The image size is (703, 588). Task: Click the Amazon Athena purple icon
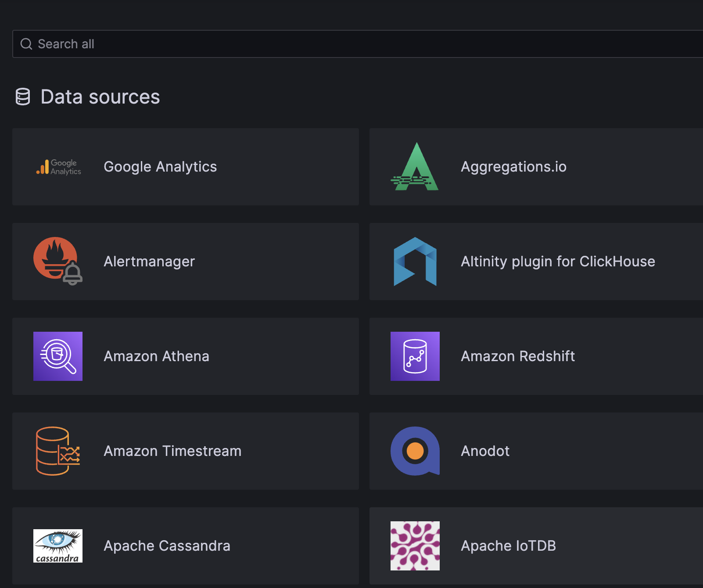tap(58, 356)
